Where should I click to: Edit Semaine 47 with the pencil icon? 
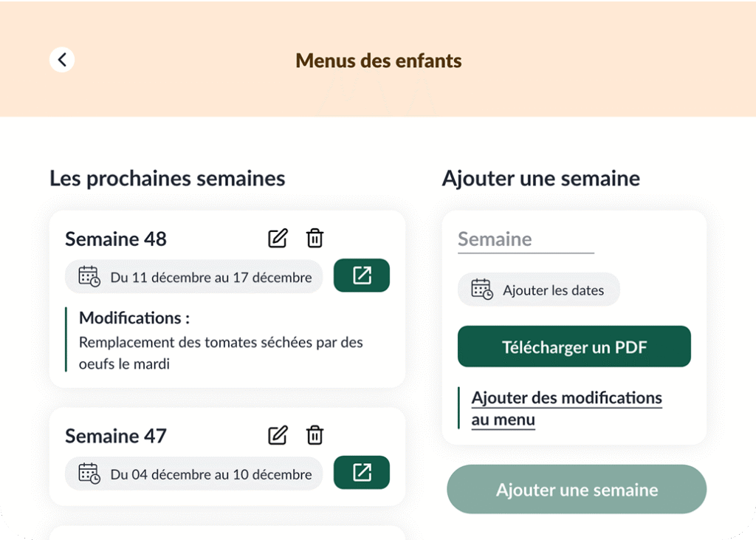click(278, 435)
